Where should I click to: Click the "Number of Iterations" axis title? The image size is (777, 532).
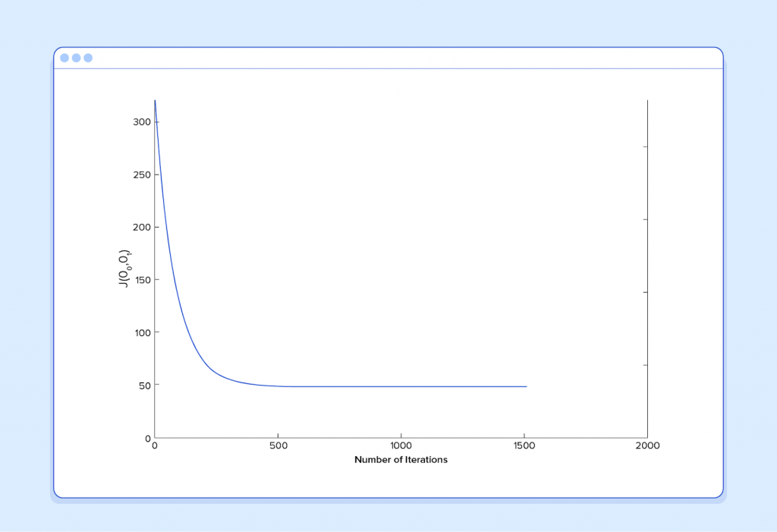pos(401,460)
